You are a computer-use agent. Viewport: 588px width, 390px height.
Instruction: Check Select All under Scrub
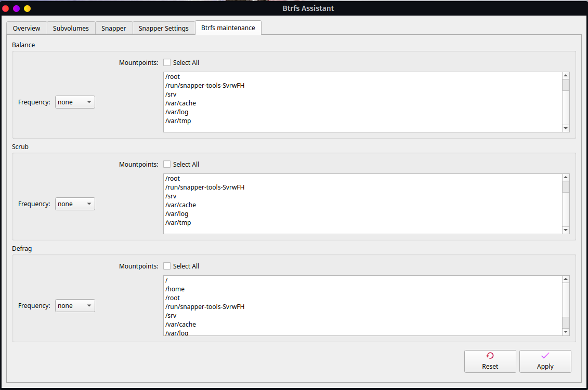[x=167, y=164]
